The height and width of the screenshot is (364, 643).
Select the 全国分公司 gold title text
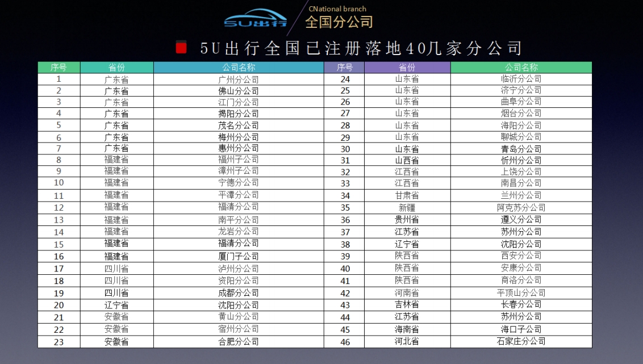339,22
